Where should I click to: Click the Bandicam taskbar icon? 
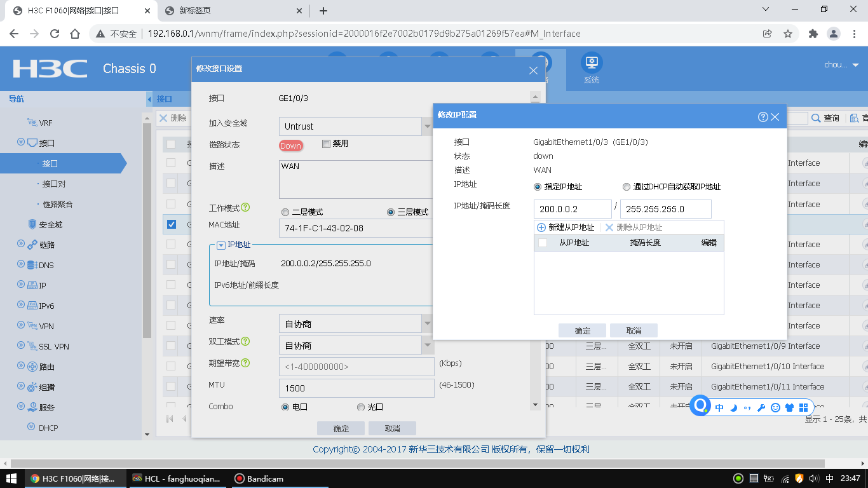pos(259,478)
